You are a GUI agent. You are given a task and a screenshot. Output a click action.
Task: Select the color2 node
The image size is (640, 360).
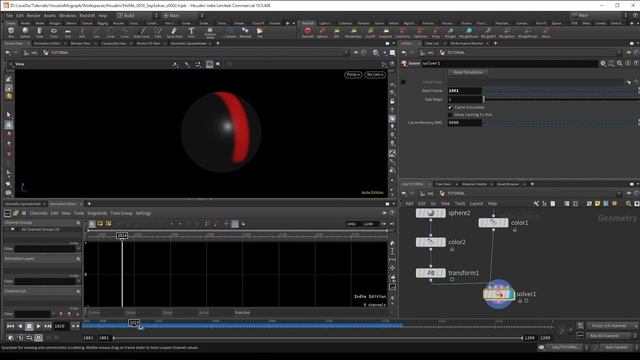[x=431, y=242]
